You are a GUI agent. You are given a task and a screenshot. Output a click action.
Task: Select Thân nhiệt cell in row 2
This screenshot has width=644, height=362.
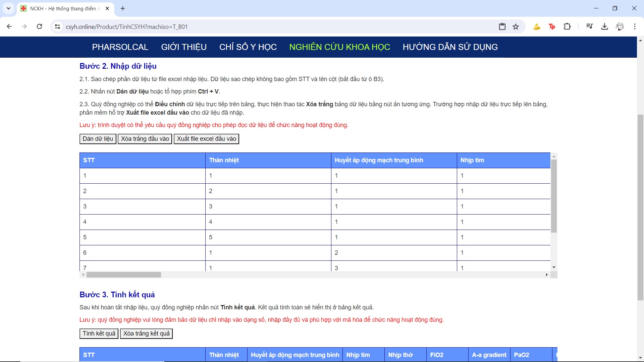(268, 191)
